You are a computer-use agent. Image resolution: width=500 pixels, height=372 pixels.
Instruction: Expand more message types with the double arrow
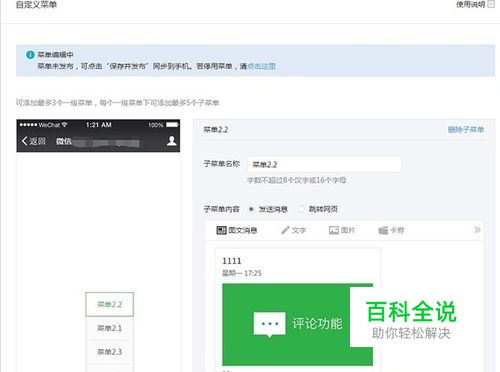tap(477, 230)
